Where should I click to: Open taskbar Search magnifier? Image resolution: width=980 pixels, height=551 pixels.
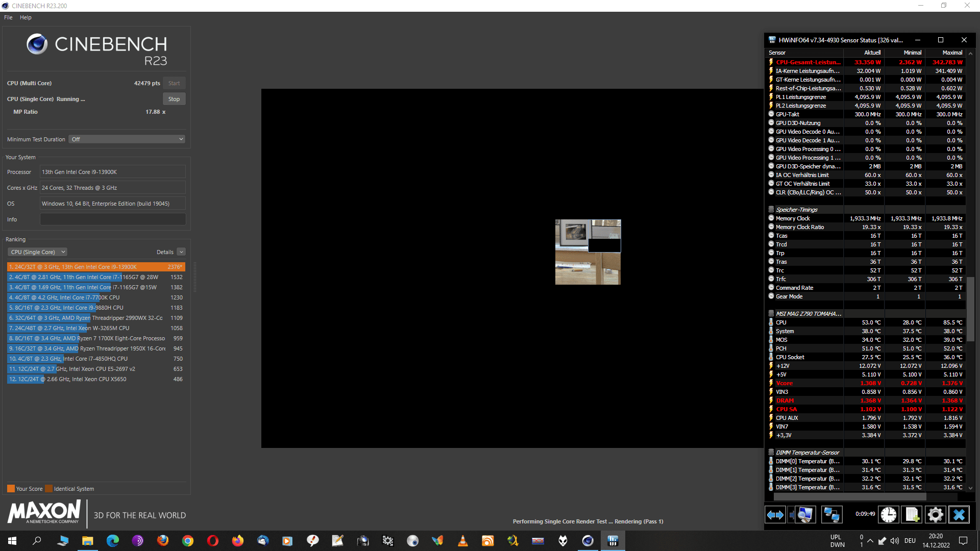pos(37,541)
